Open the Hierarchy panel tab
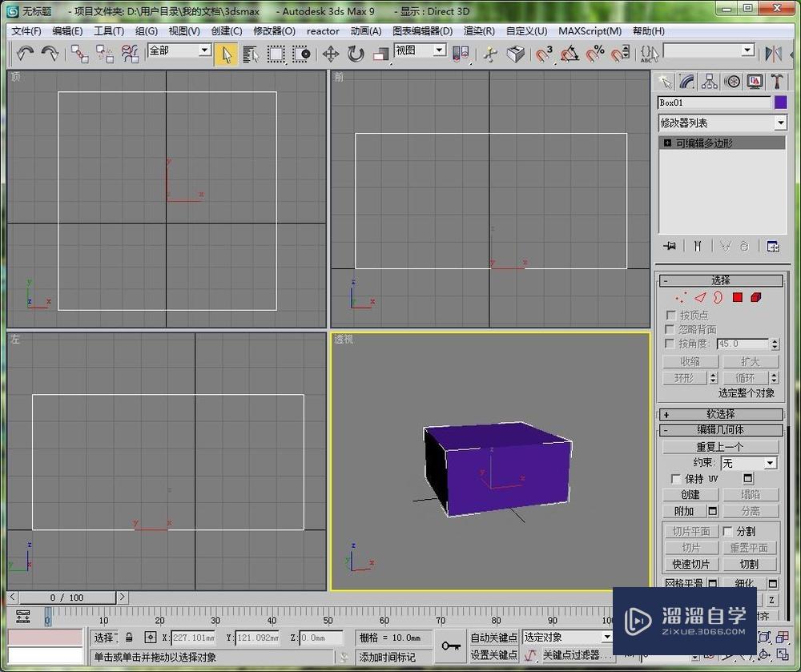 point(709,82)
